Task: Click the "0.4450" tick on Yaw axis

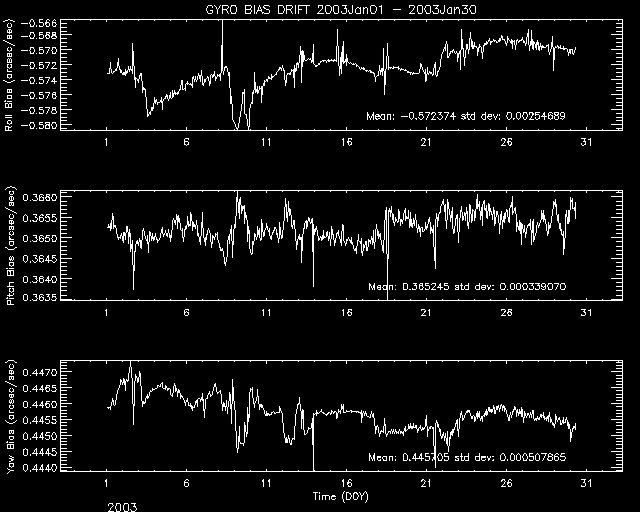Action: pyautogui.click(x=40, y=436)
